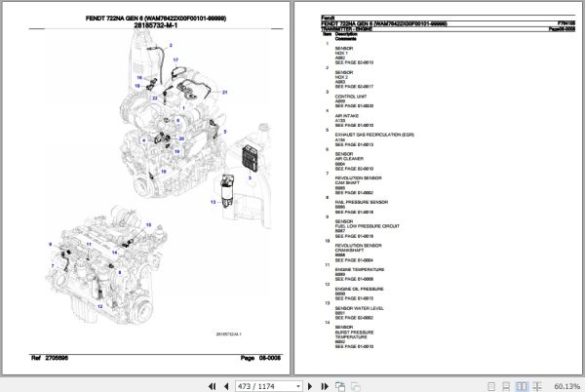This screenshot has height=392, width=585.
Task: Click the greyed-out next view icon
Action: [355, 386]
